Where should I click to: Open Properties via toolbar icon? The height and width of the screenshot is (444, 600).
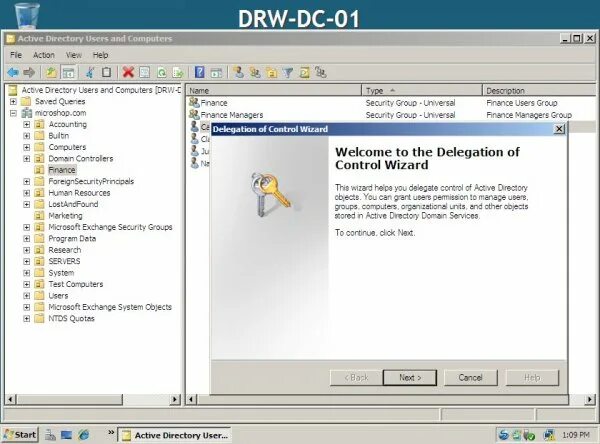(x=145, y=72)
